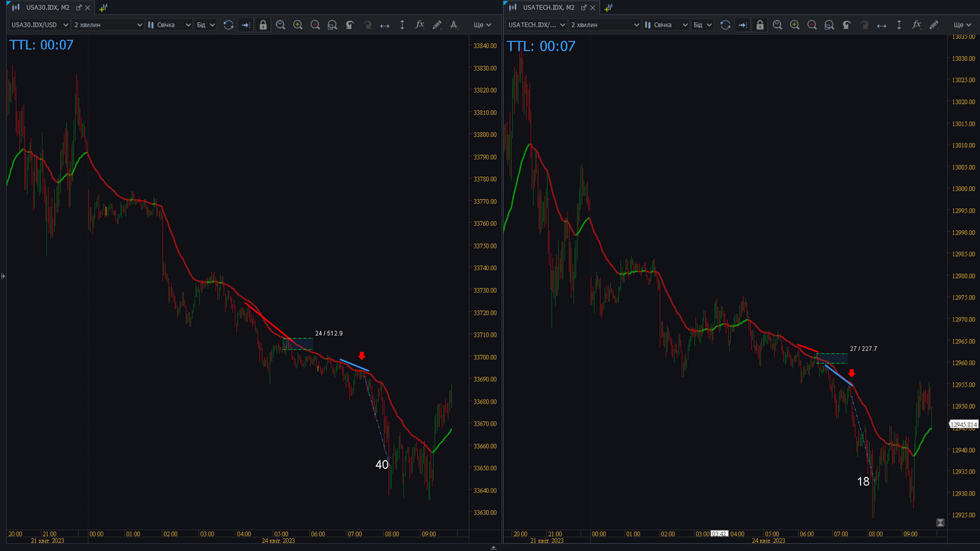This screenshot has height=551, width=980.
Task: Click 12980.00 on USATECH price scale
Action: [x=964, y=276]
